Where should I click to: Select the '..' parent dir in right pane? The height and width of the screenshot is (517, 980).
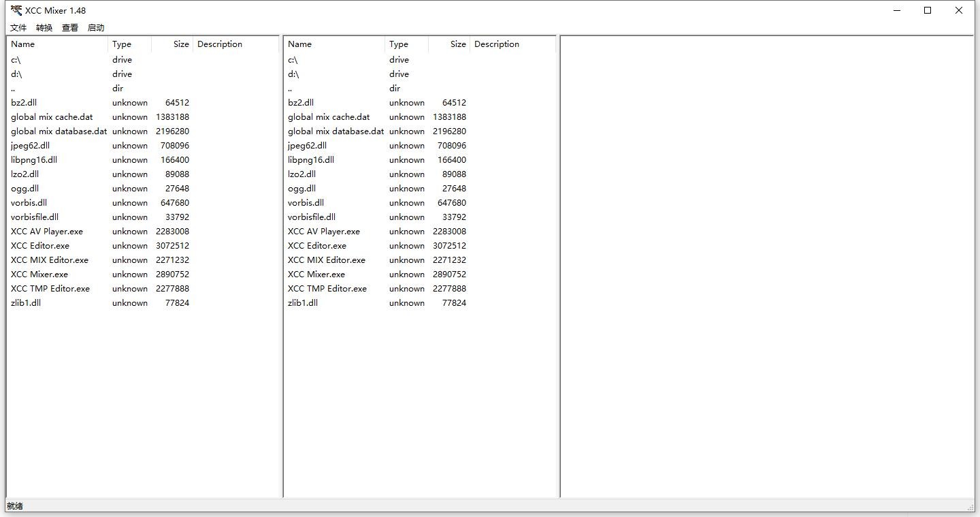tap(290, 89)
